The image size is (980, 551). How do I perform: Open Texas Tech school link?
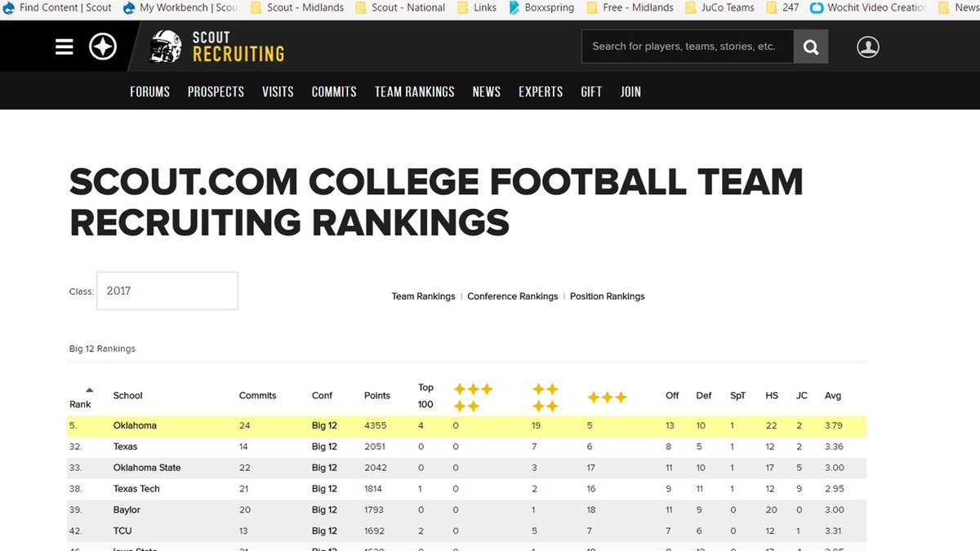136,489
